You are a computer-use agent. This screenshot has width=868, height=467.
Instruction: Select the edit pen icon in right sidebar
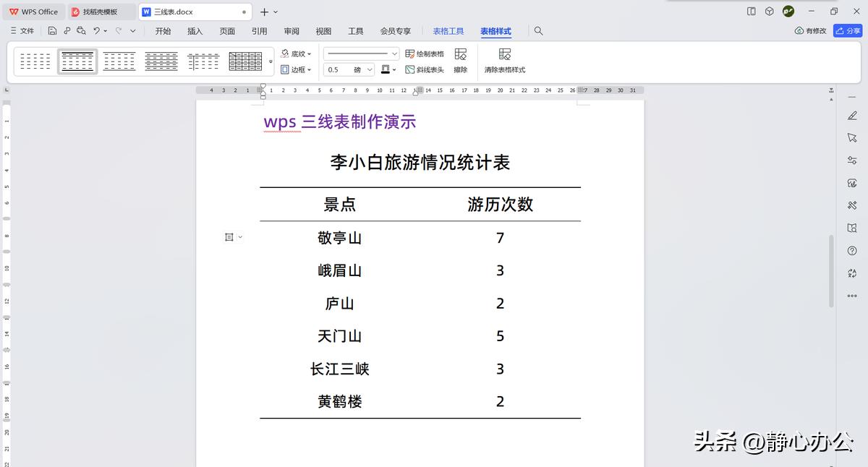tap(852, 115)
